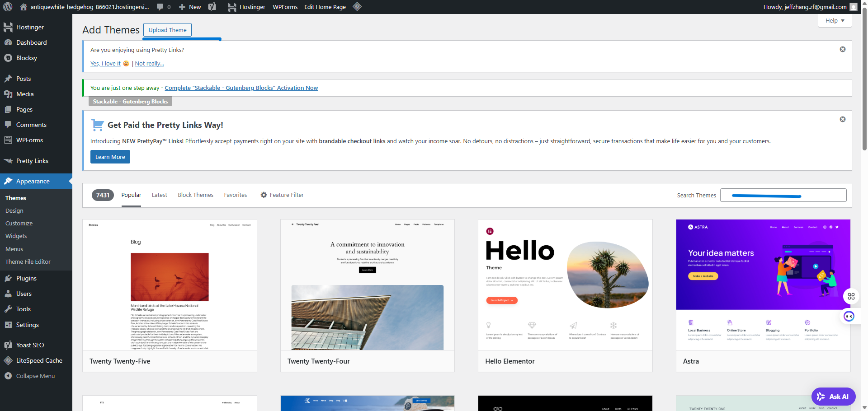868x411 pixels.
Task: Select the Themes submenu item
Action: pyautogui.click(x=16, y=198)
